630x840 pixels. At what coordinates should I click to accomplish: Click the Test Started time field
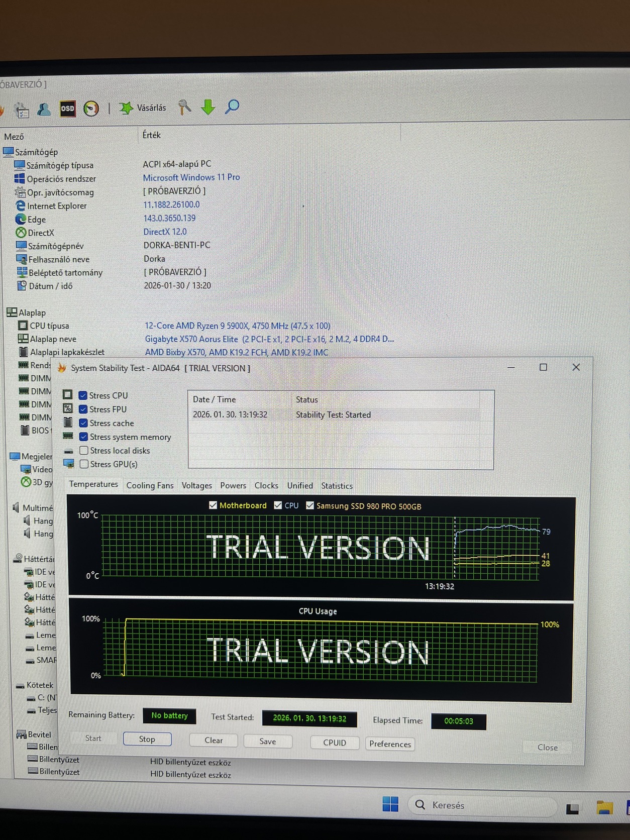[x=309, y=718]
